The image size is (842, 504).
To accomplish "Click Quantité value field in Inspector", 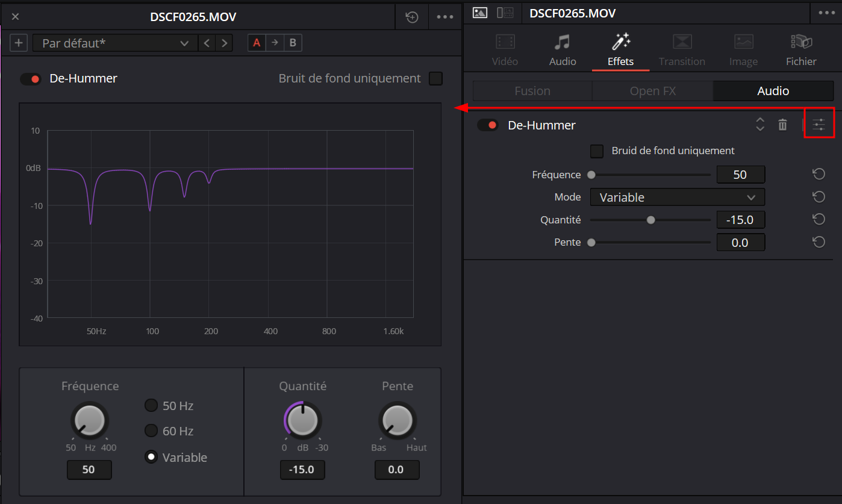I will pyautogui.click(x=741, y=220).
